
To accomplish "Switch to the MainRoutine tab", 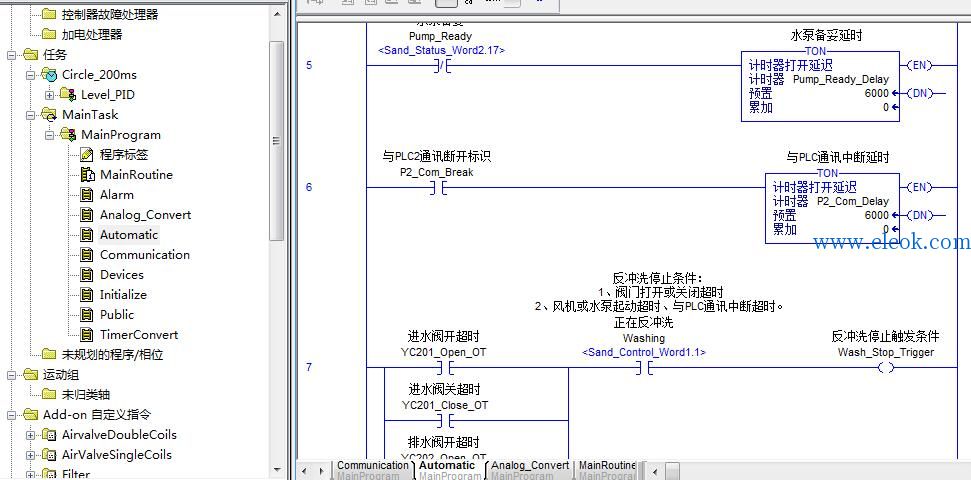I will click(x=607, y=469).
